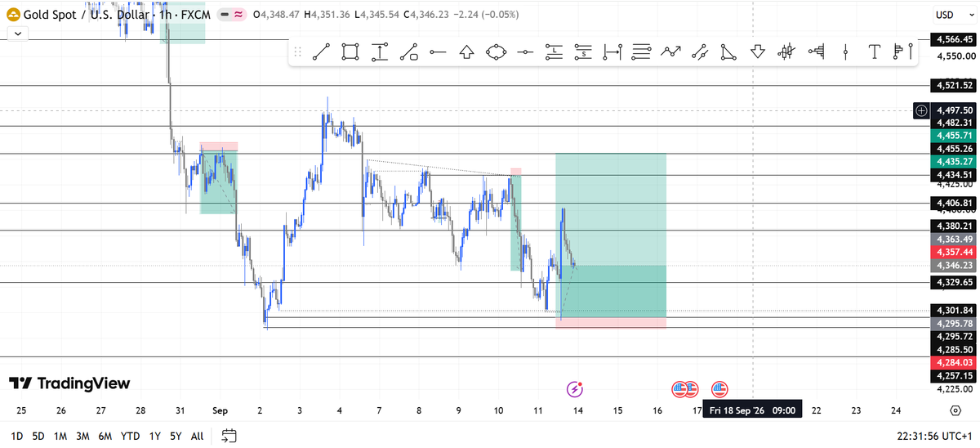
Task: Select the Vertical Line tool
Action: 845,52
